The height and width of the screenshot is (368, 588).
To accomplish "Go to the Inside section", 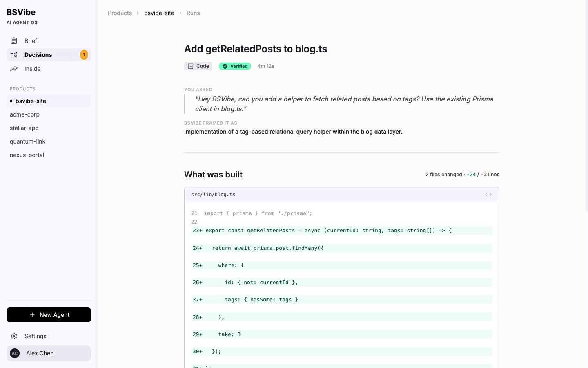I will pyautogui.click(x=49, y=69).
